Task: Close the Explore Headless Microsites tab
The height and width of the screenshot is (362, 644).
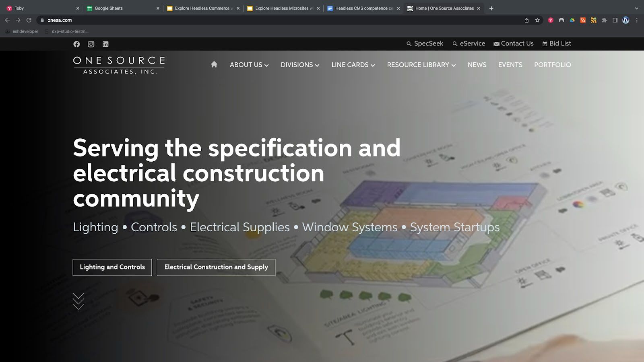Action: pyautogui.click(x=318, y=8)
